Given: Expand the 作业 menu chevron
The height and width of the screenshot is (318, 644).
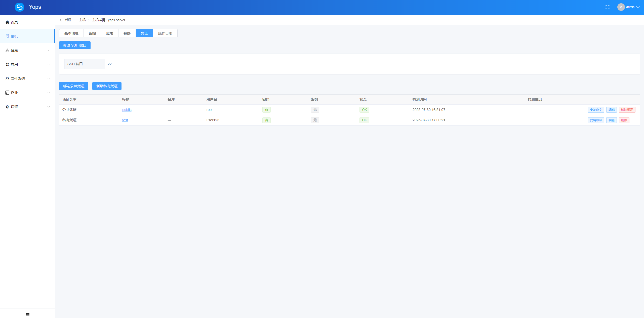Looking at the screenshot, I should tap(49, 93).
